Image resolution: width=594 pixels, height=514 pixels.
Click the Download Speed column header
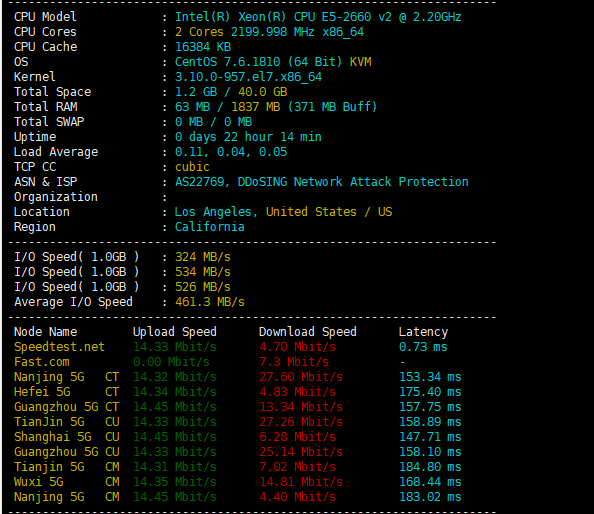tap(308, 332)
